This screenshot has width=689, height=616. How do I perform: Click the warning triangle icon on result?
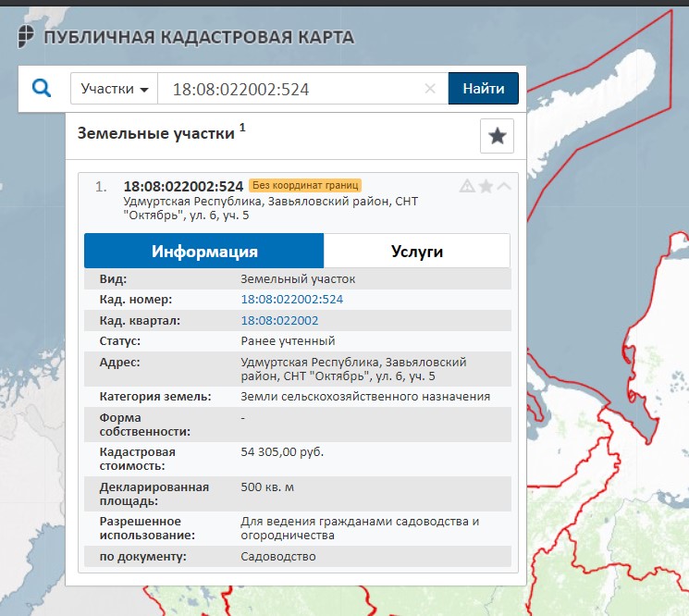coord(468,186)
